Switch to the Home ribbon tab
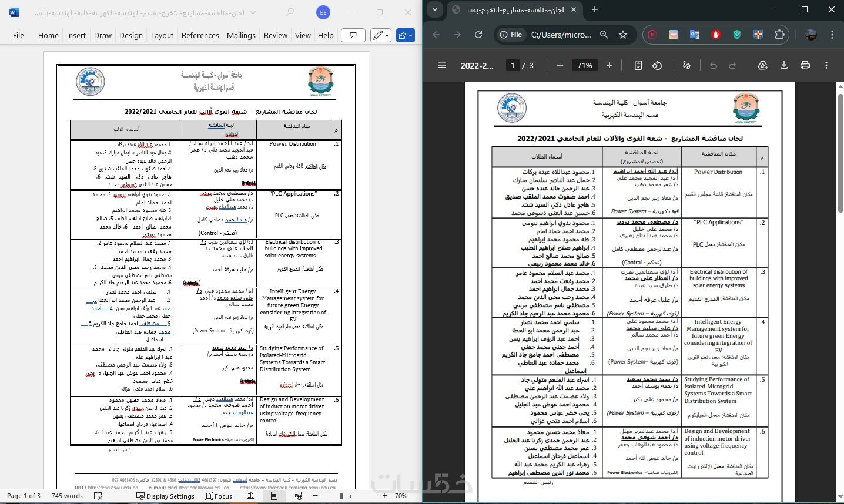The width and height of the screenshot is (844, 504). point(48,35)
